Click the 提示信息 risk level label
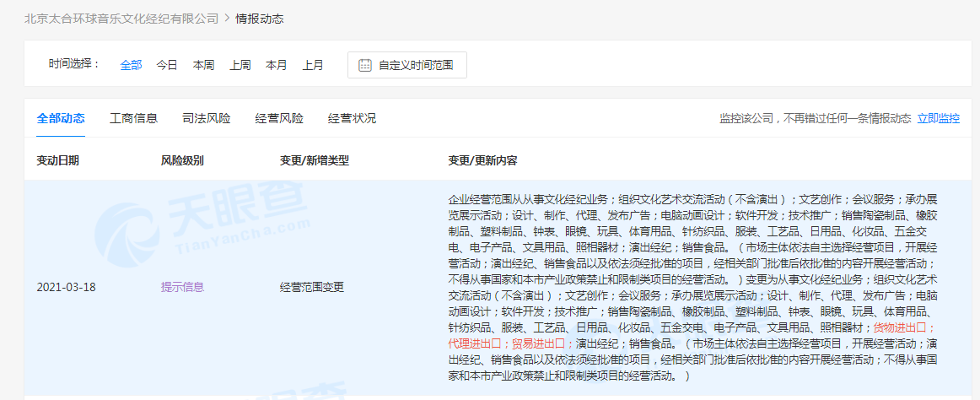980x400 pixels. pos(182,288)
